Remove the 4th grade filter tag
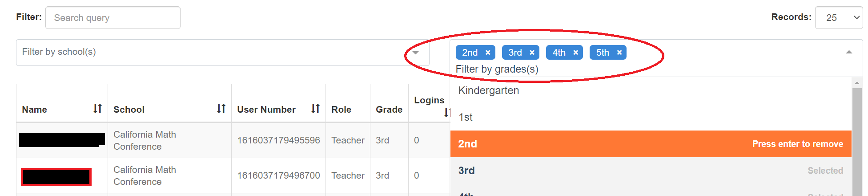 575,53
